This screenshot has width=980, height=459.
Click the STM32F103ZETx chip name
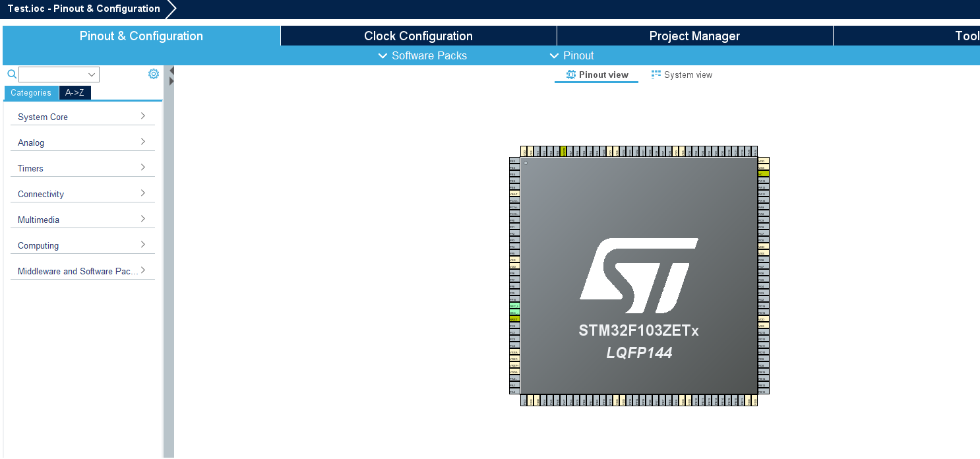(638, 330)
